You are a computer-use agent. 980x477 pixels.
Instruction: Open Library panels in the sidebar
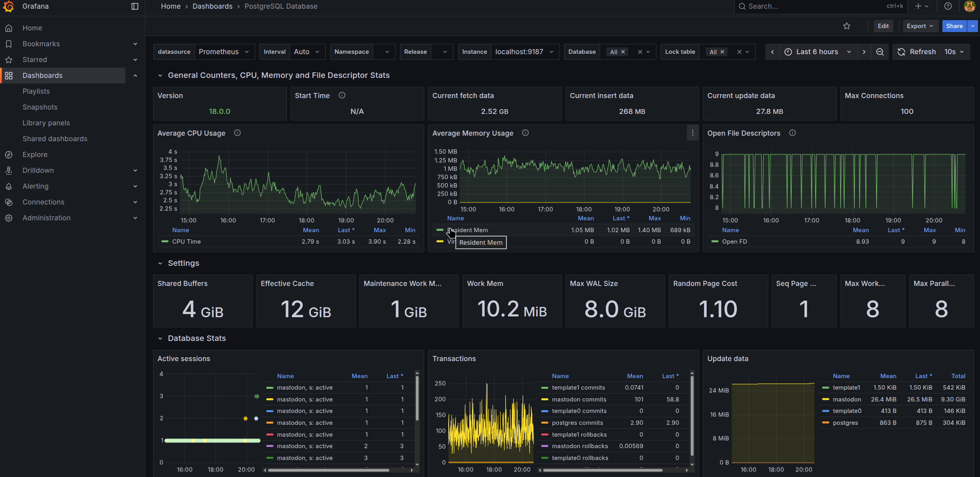(x=46, y=123)
